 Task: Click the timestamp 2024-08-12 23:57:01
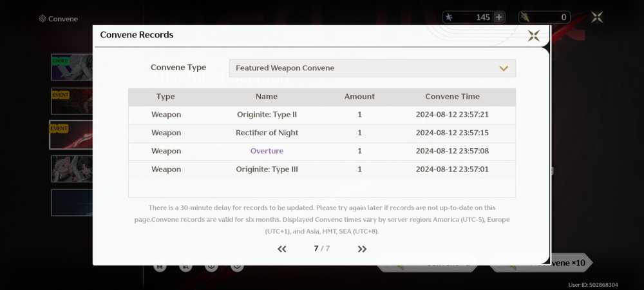pos(452,169)
